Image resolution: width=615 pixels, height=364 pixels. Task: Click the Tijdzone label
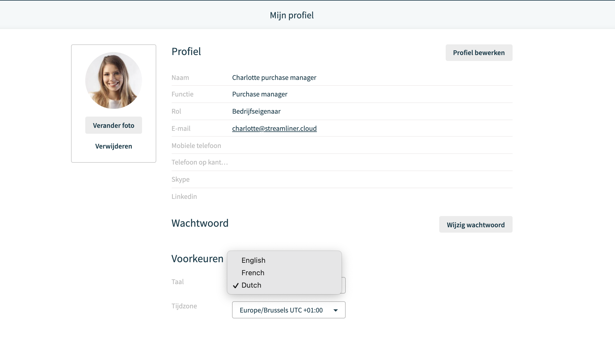click(184, 306)
